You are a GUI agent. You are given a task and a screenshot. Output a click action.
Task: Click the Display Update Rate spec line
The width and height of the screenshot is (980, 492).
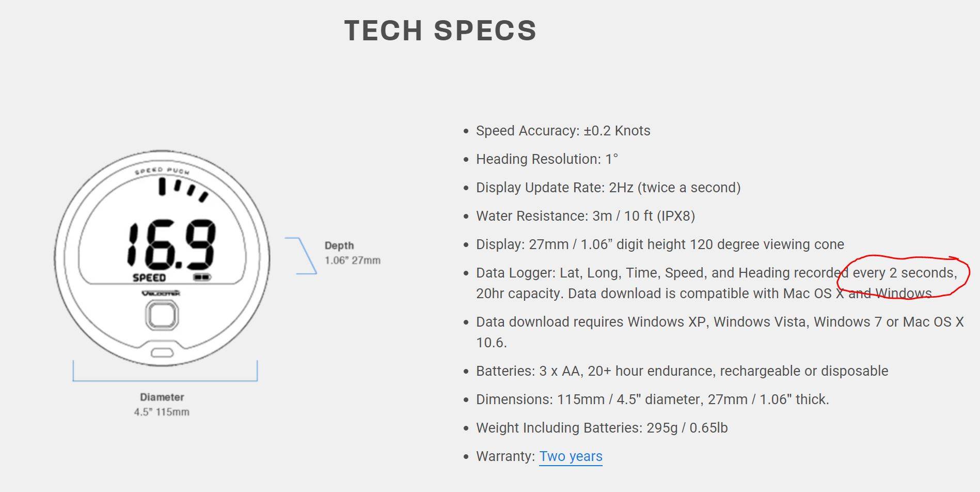[608, 188]
